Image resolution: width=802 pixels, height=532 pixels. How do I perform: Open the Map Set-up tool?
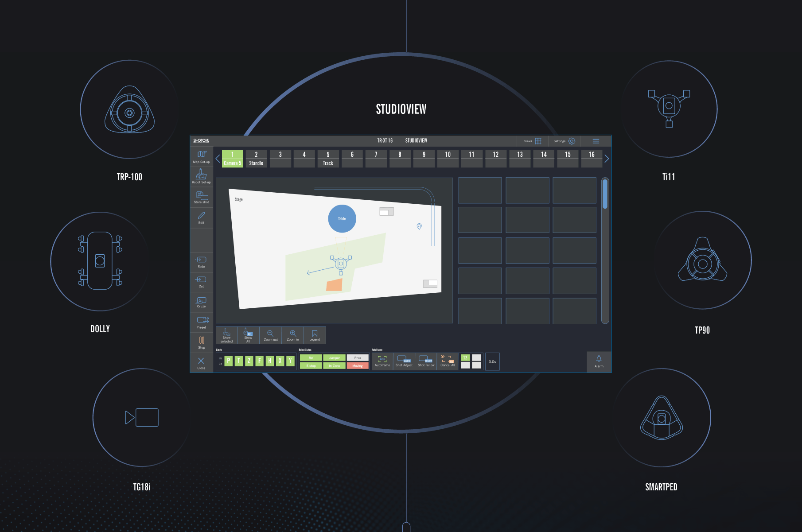[201, 157]
